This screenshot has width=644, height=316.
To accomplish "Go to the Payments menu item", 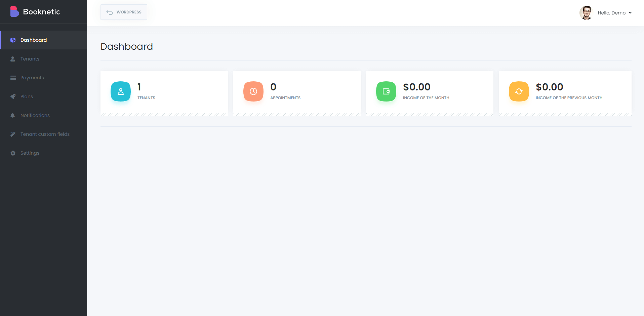I will coord(32,78).
